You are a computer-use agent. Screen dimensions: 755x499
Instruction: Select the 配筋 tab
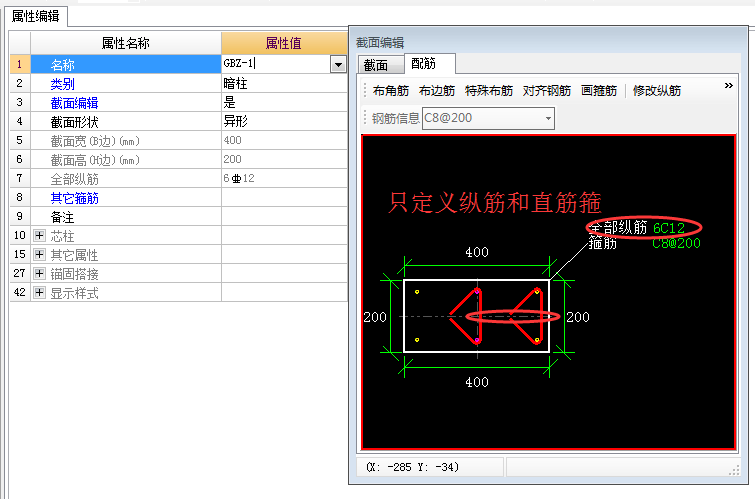point(429,63)
